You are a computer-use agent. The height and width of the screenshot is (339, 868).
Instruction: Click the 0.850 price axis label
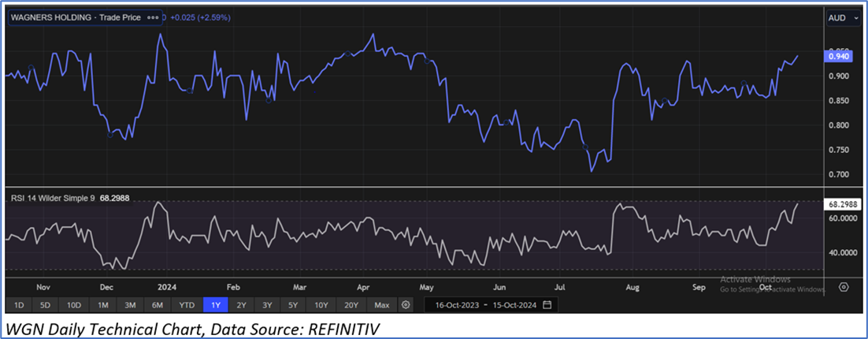(839, 100)
